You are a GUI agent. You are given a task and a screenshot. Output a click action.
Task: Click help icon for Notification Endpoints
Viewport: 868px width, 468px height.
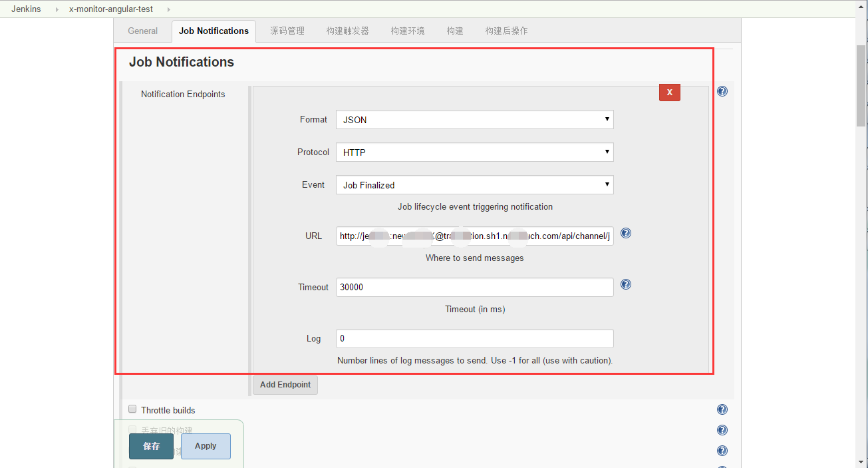tap(722, 91)
